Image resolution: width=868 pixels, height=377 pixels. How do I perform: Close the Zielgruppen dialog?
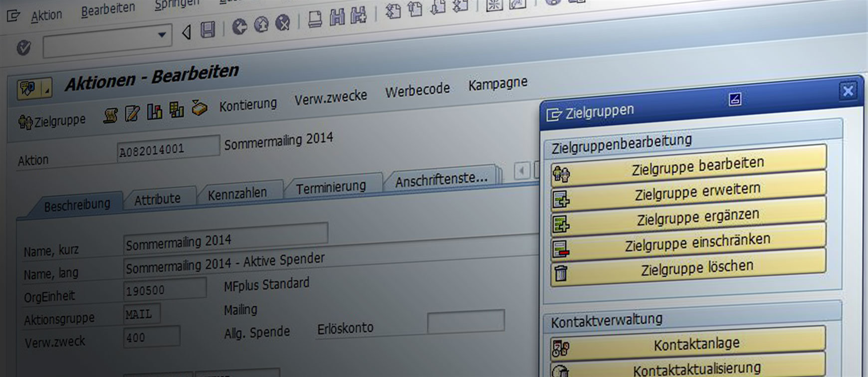point(848,91)
